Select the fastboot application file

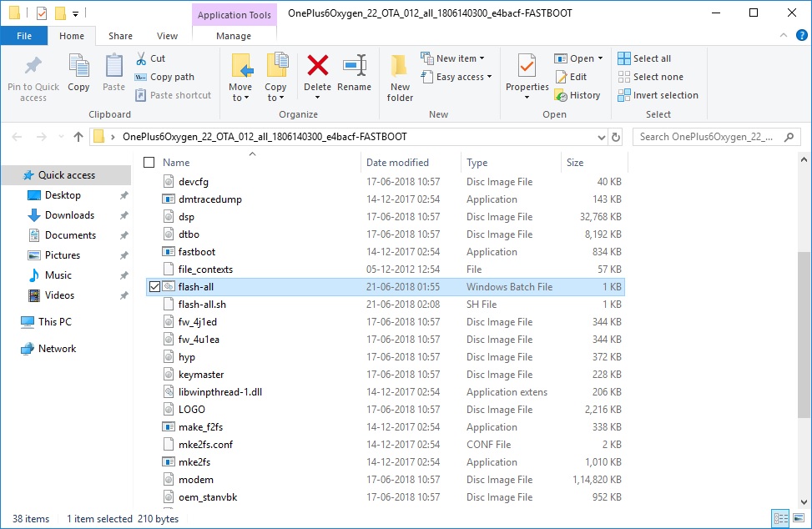pyautogui.click(x=386, y=252)
